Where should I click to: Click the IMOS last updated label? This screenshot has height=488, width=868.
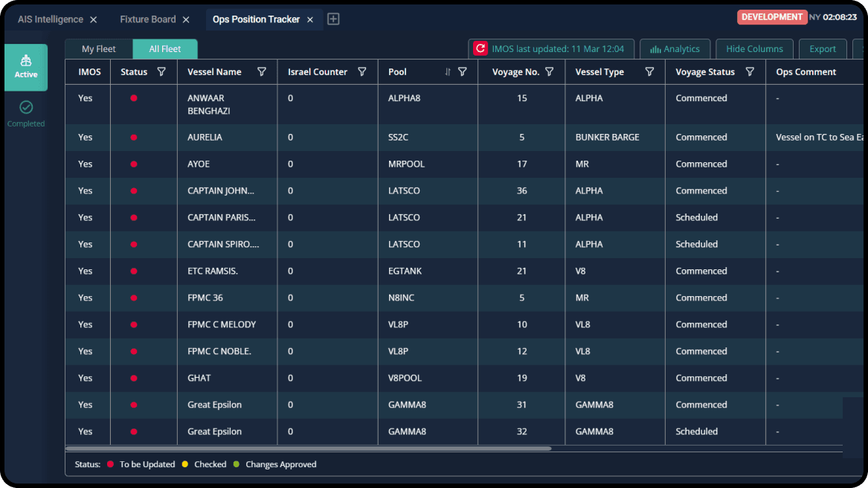(x=558, y=49)
